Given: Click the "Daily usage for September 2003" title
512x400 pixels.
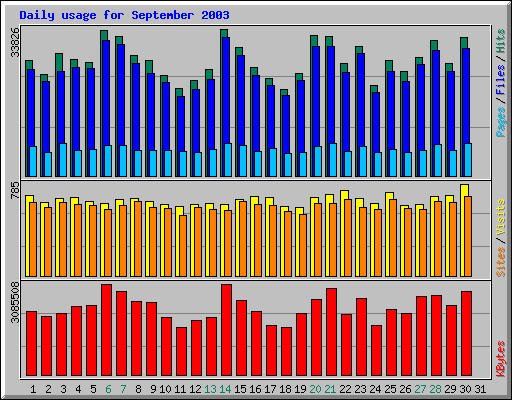Looking at the screenshot, I should (124, 15).
